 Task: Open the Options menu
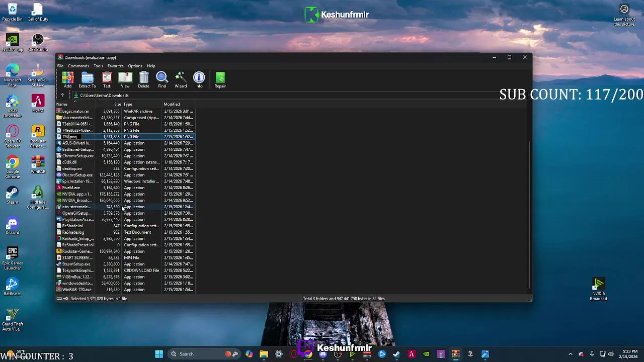pos(135,66)
